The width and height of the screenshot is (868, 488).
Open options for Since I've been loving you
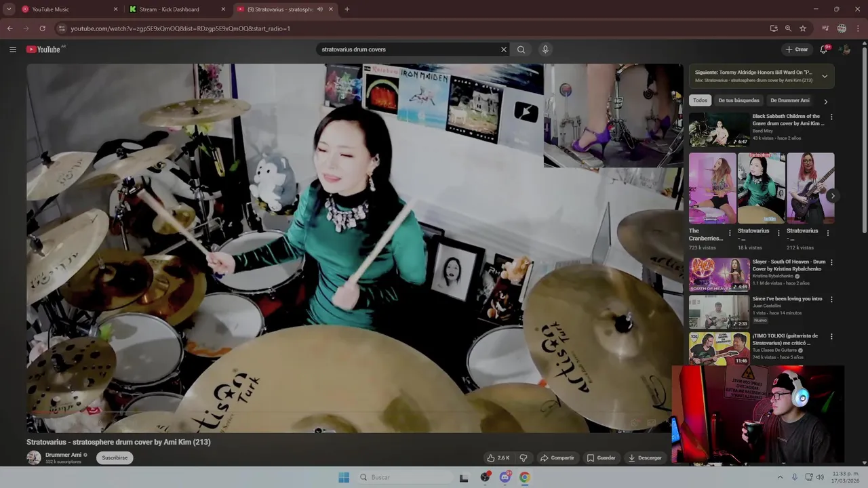[x=831, y=299]
